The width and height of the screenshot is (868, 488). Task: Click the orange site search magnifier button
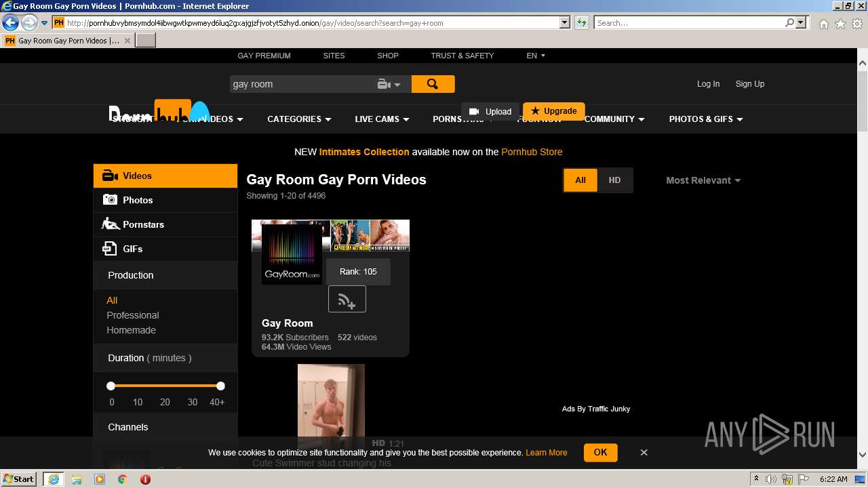pyautogui.click(x=433, y=84)
